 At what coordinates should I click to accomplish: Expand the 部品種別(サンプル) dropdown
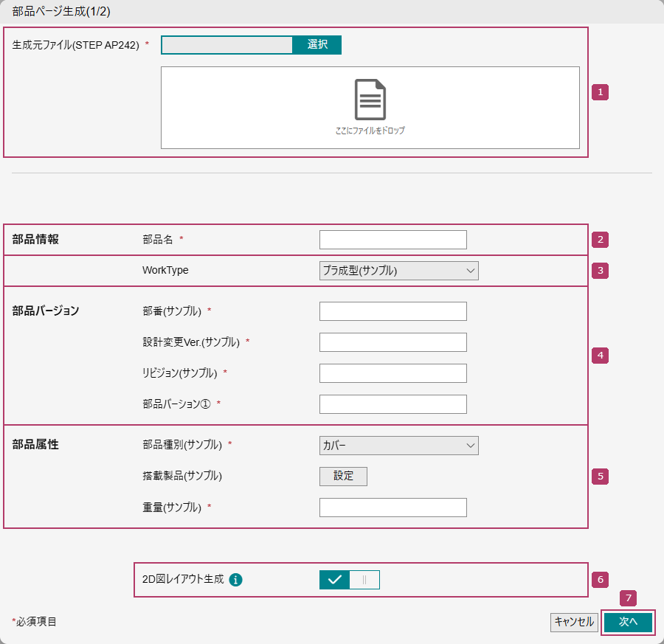(x=398, y=446)
